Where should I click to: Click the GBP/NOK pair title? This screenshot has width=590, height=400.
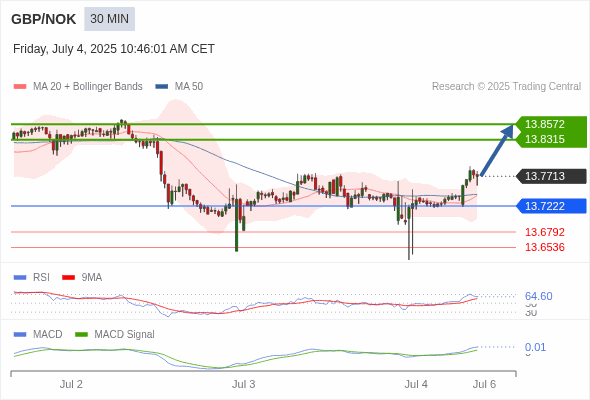coord(44,19)
